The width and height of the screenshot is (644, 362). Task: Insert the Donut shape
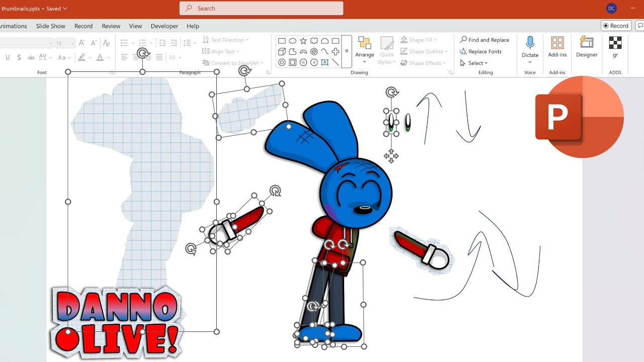click(x=282, y=63)
